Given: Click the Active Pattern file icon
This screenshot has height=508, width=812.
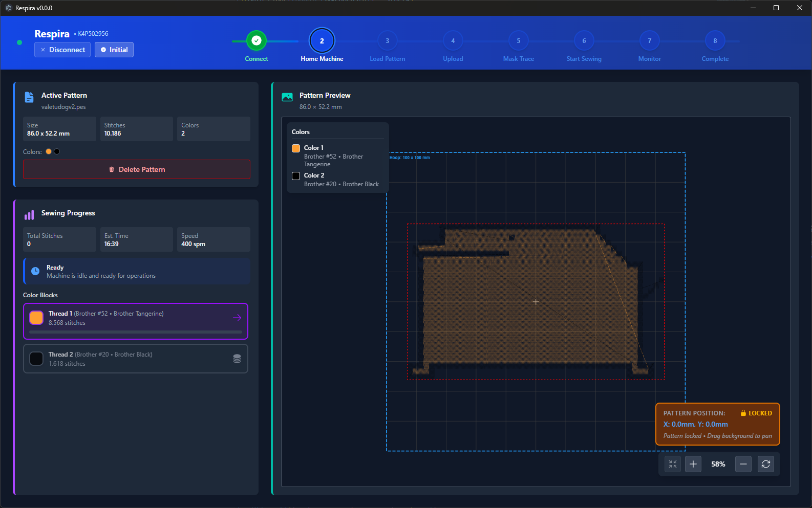Looking at the screenshot, I should point(29,97).
